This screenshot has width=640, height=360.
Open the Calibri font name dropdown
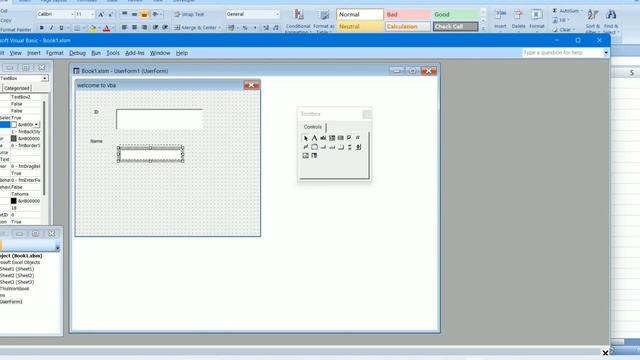(x=72, y=14)
